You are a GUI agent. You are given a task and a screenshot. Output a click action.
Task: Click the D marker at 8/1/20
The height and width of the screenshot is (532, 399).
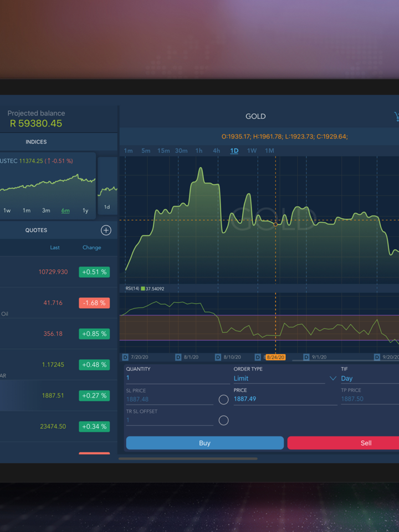point(178,357)
